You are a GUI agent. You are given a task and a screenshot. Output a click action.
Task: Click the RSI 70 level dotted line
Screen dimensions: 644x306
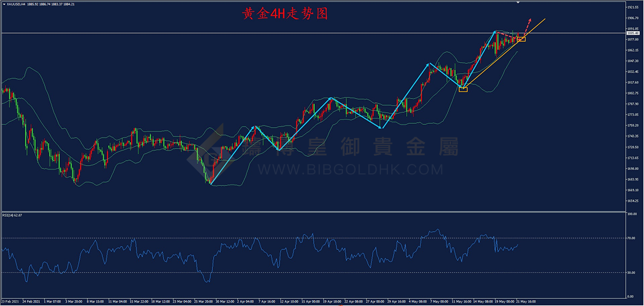[312, 238]
